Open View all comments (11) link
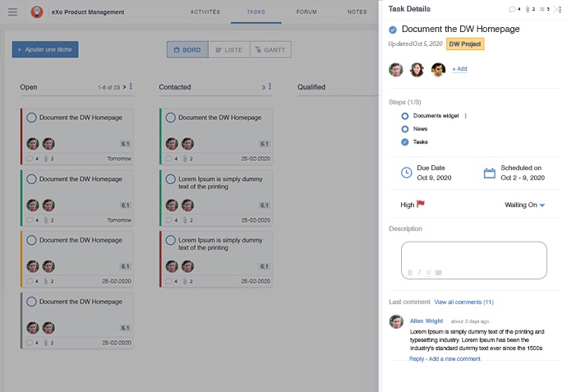The width and height of the screenshot is (567, 392). coord(463,302)
